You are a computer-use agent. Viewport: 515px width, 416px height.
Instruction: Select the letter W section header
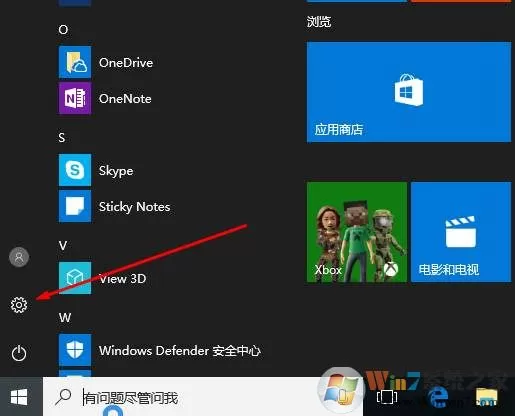65,317
